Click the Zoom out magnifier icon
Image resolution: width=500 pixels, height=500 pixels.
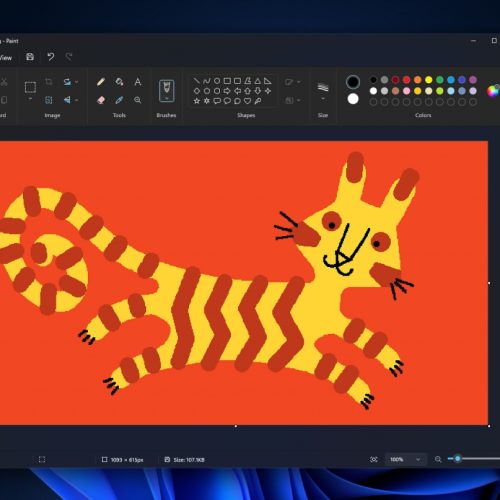pos(438,459)
